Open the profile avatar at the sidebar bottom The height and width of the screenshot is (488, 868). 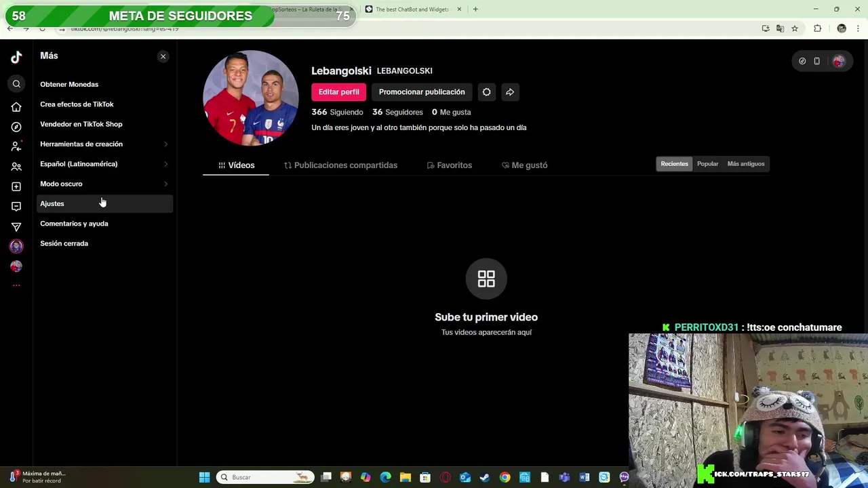(16, 266)
